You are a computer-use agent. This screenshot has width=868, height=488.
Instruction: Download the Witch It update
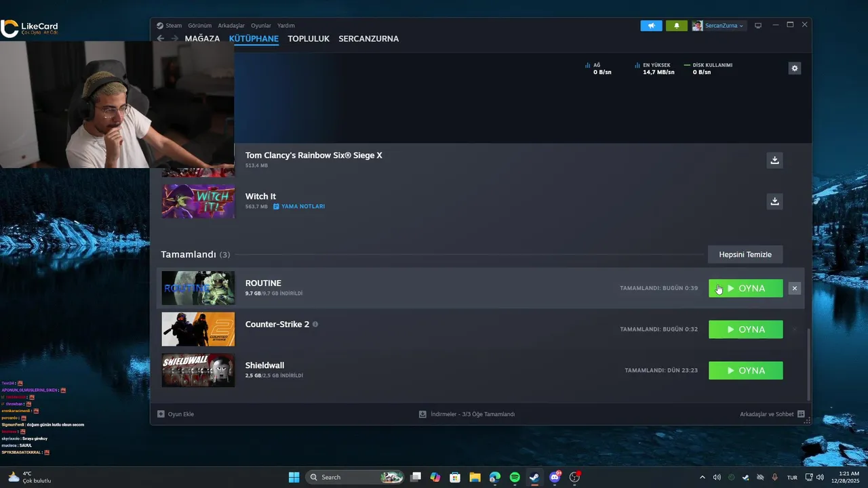click(x=774, y=201)
